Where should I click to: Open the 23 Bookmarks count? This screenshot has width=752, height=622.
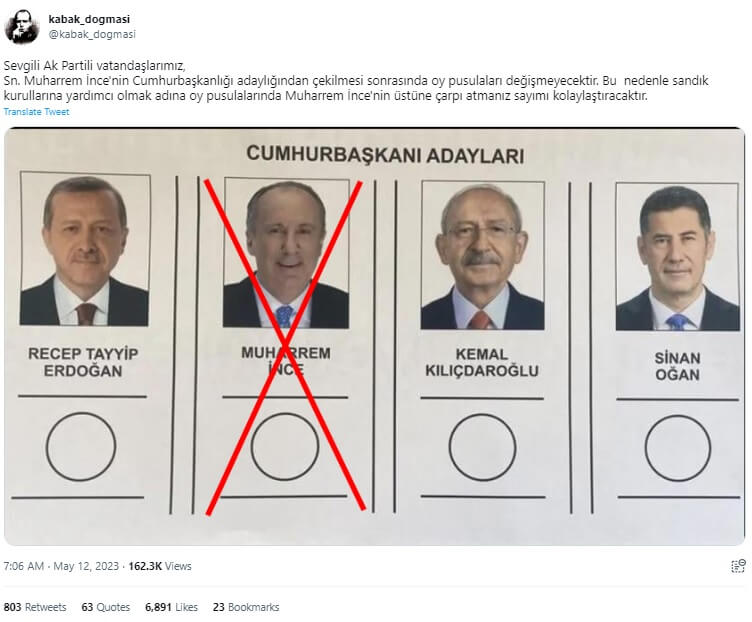(246, 607)
